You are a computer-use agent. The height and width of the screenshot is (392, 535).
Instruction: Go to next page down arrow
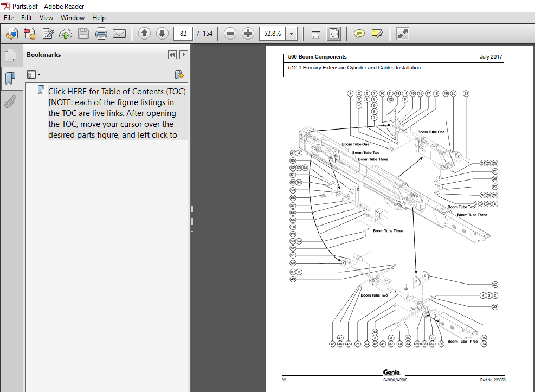point(163,34)
